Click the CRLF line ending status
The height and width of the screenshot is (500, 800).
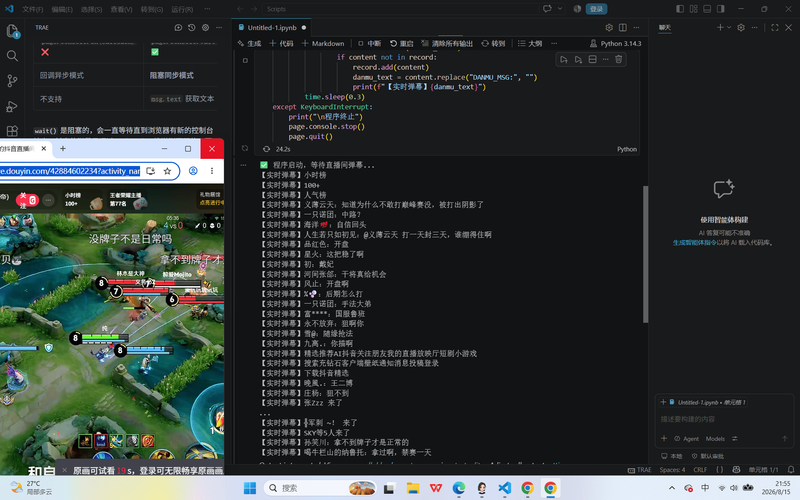point(700,469)
